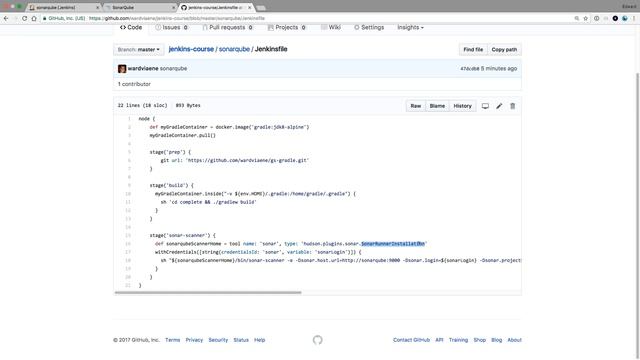The width and height of the screenshot is (640, 360).
Task: Click the browser address bar URL
Action: (x=177, y=18)
